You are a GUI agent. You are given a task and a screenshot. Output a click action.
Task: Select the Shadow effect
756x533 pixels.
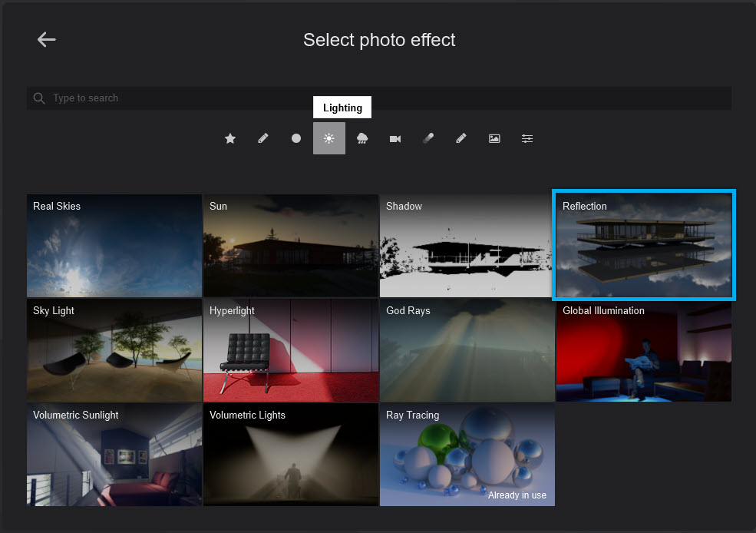(x=466, y=246)
